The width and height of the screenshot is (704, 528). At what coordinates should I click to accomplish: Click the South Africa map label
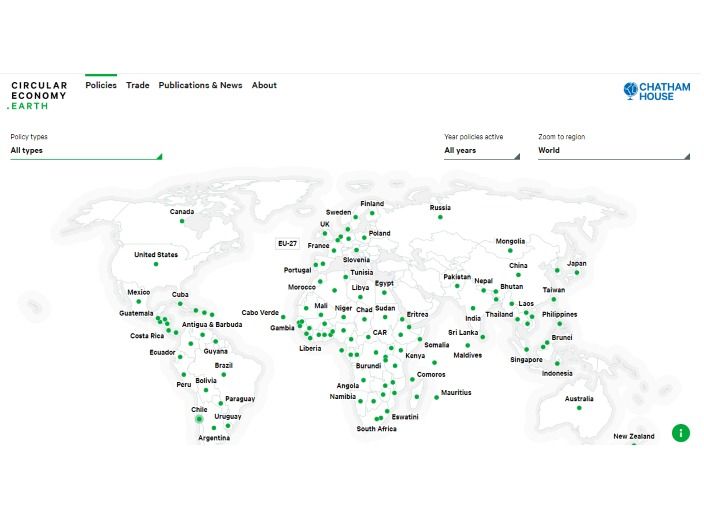[376, 429]
